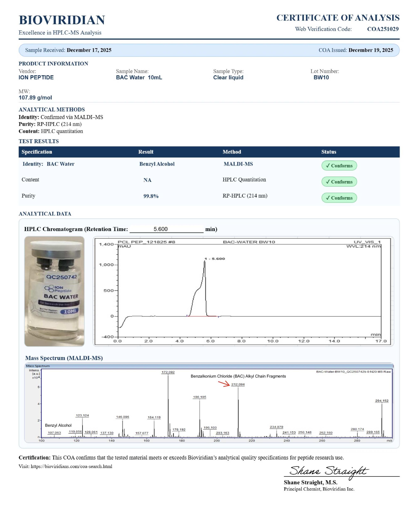411x532 pixels.
Task: Click the 99.8% purity result
Action: click(151, 196)
